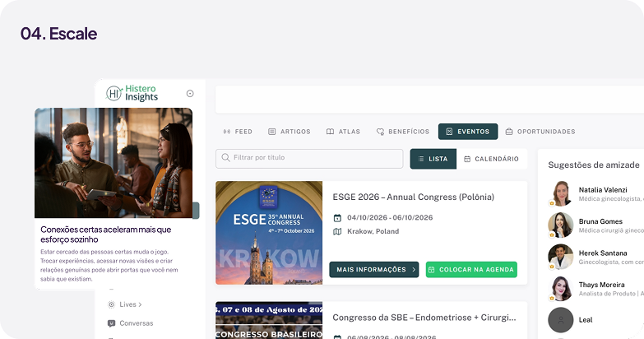The width and height of the screenshot is (644, 339).
Task: Open Bruna Gomes' profile avatar
Action: click(x=561, y=225)
